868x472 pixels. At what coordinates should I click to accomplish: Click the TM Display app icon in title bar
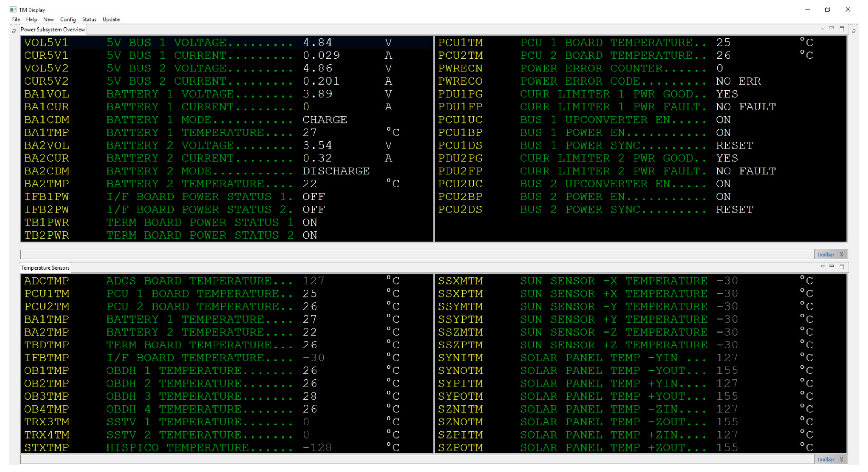(13, 9)
